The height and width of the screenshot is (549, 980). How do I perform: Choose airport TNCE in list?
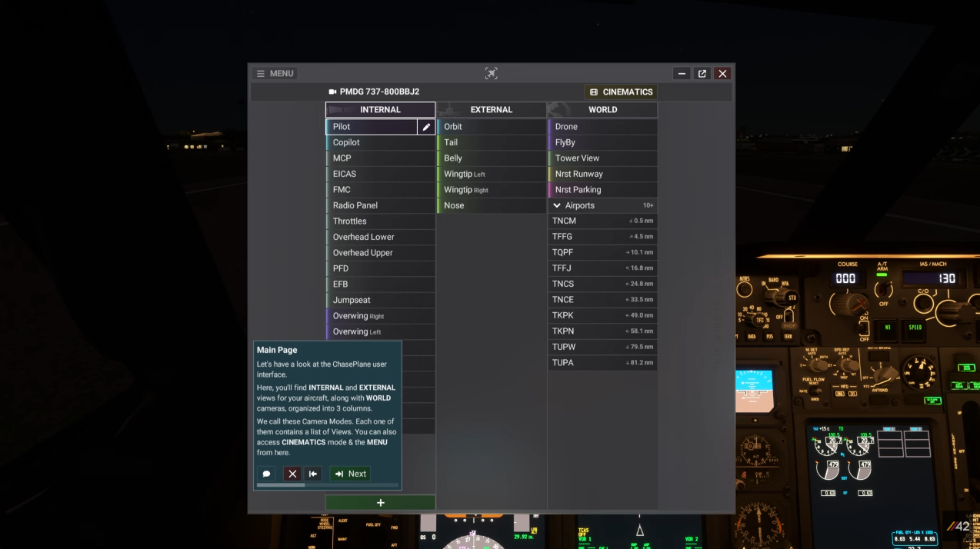[603, 300]
